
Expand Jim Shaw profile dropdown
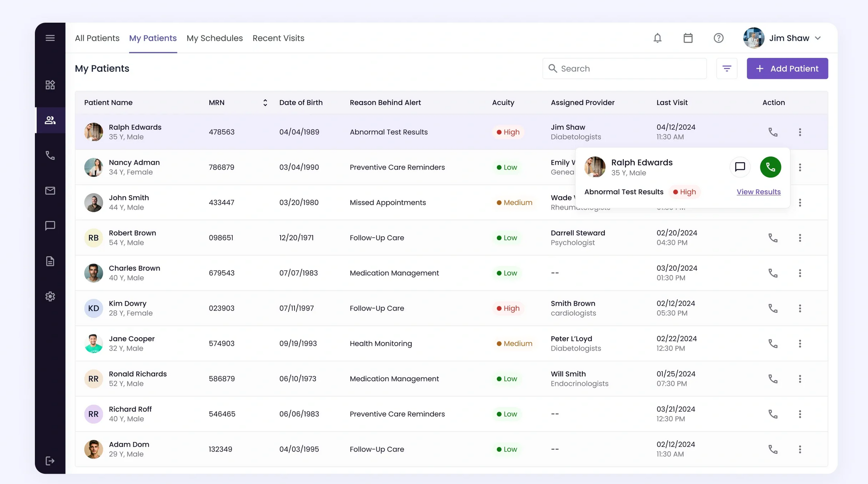(817, 38)
